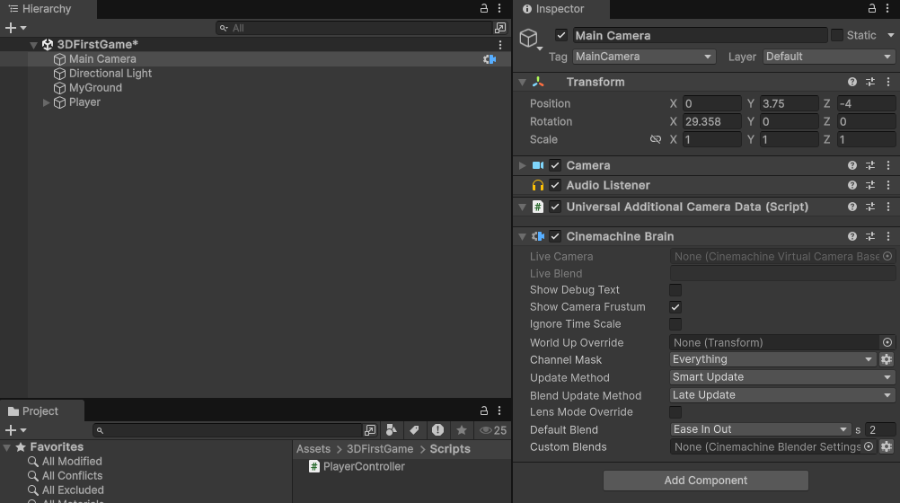This screenshot has height=503, width=900.
Task: Open the Hierarchy create plus menu
Action: [x=15, y=28]
